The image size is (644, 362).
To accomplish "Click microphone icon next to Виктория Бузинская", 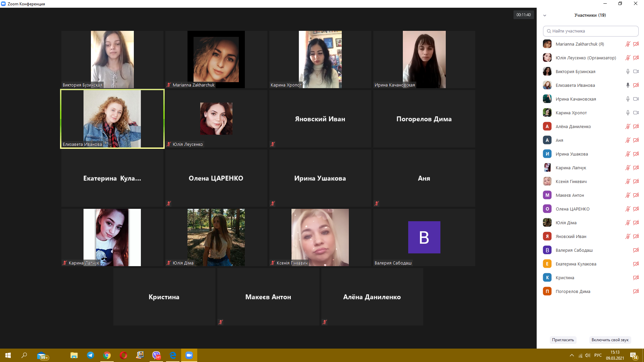I will click(x=628, y=71).
